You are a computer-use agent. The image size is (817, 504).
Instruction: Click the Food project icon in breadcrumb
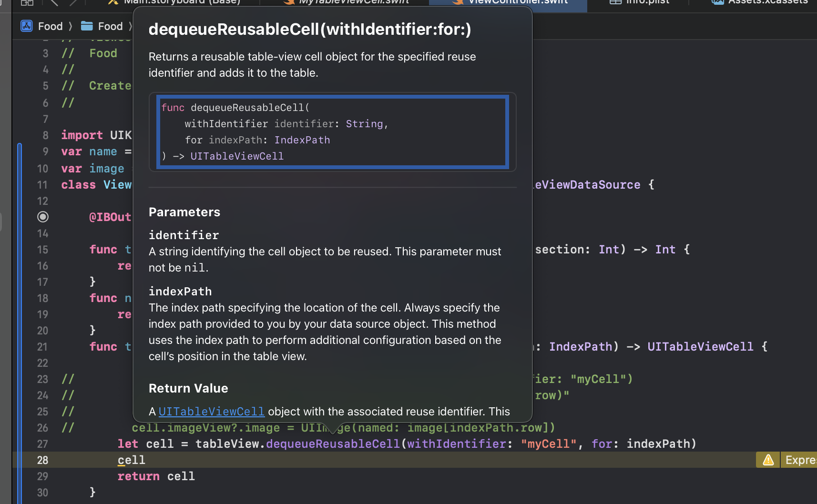point(27,26)
